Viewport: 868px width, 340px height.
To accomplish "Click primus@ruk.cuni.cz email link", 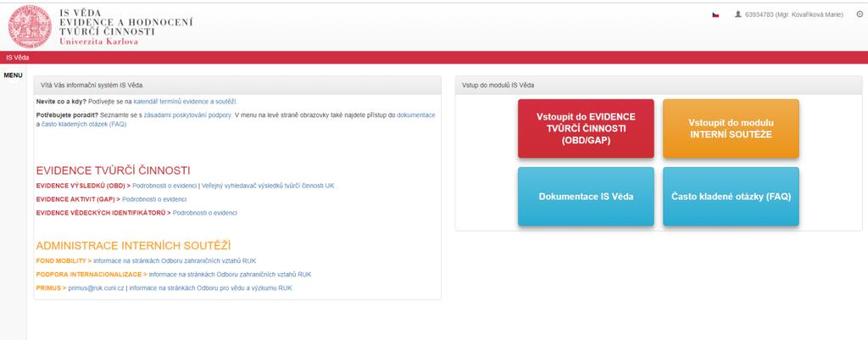I will (x=97, y=288).
